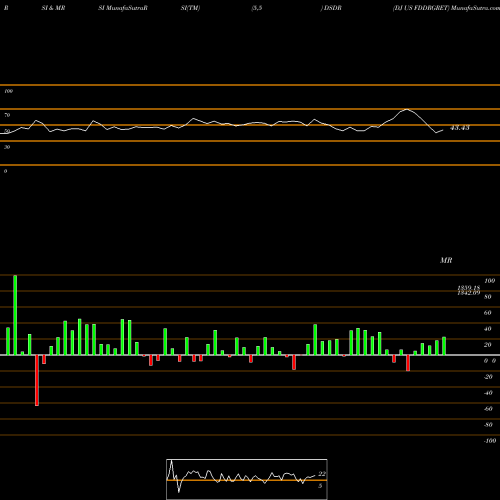
Task: Click the price value 1839.18 label
Action: [468, 288]
